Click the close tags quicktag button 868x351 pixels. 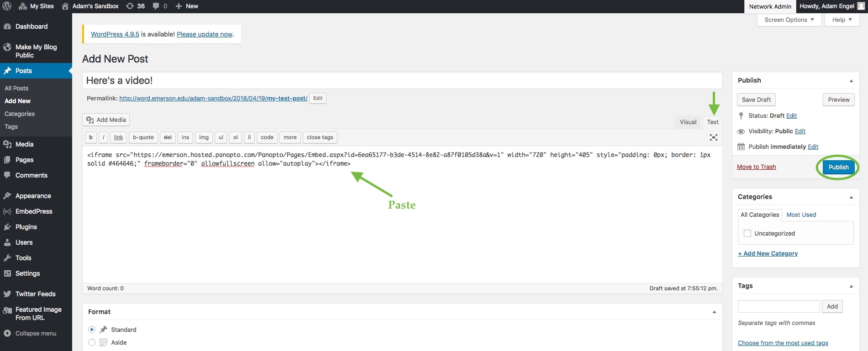click(320, 137)
